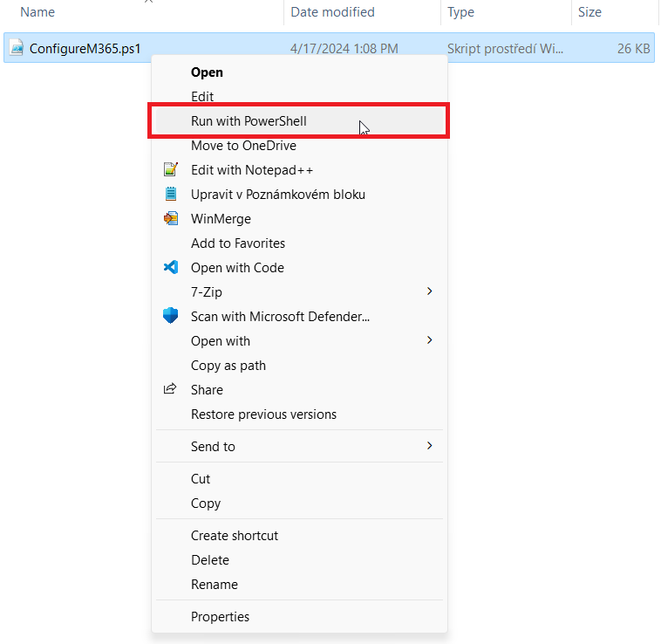The width and height of the screenshot is (661, 644).
Task: Expand the Open with submenu chevron
Action: point(429,340)
